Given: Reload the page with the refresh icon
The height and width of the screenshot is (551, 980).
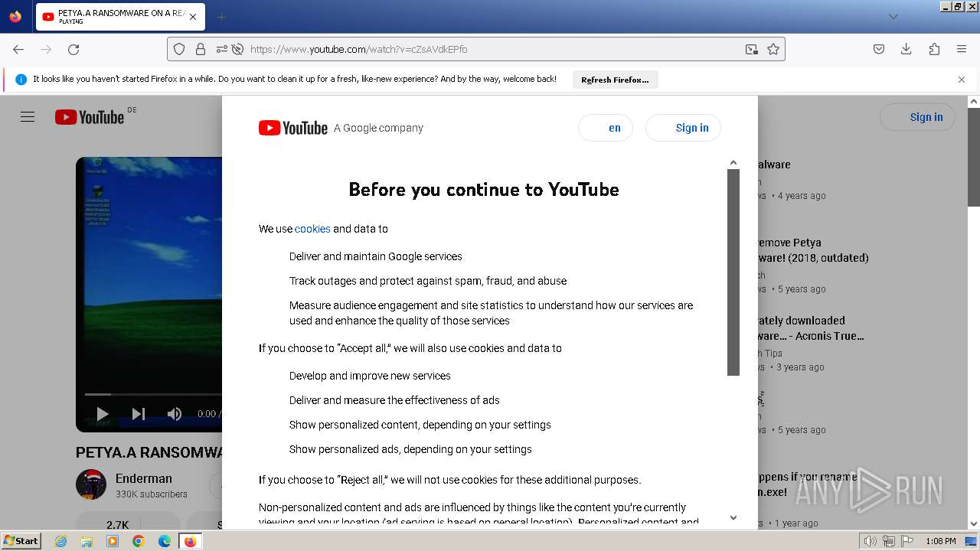Looking at the screenshot, I should [x=73, y=49].
